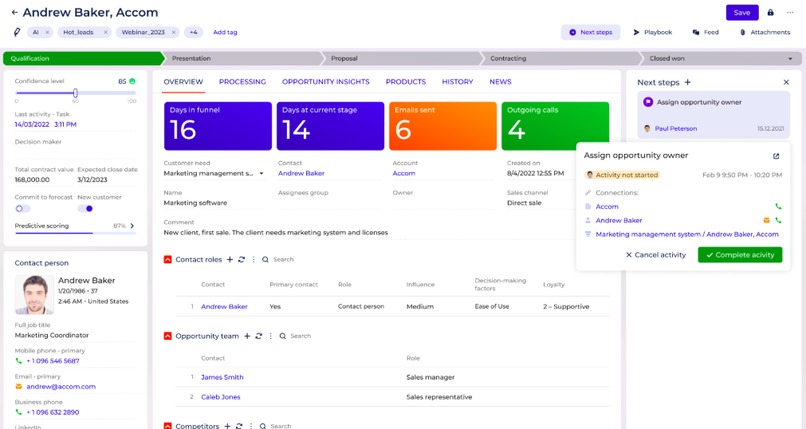806x429 pixels.
Task: Add a new next step with plus icon
Action: (x=687, y=82)
